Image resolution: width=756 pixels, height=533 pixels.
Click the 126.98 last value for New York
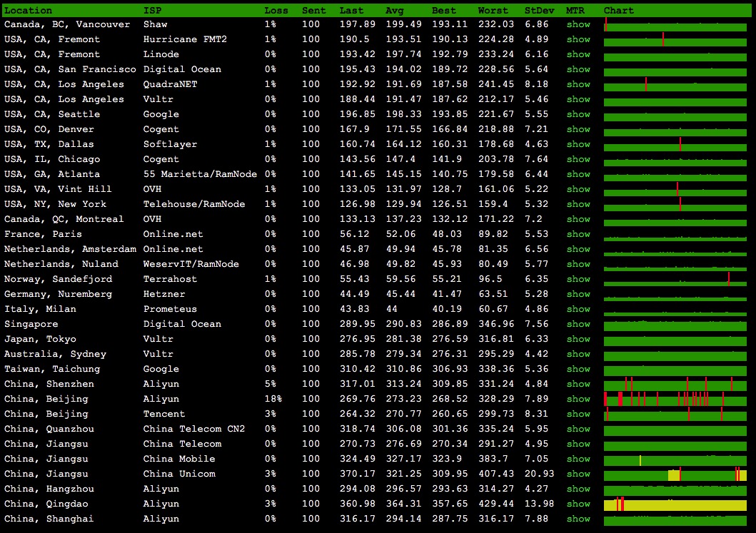pyautogui.click(x=357, y=204)
